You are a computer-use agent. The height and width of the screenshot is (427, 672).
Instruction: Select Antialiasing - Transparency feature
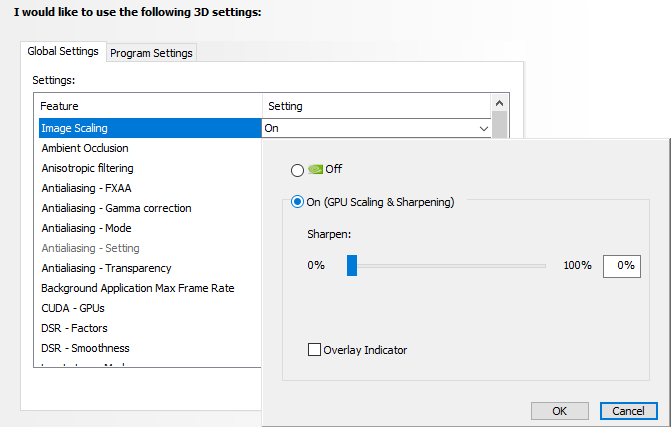(x=106, y=268)
